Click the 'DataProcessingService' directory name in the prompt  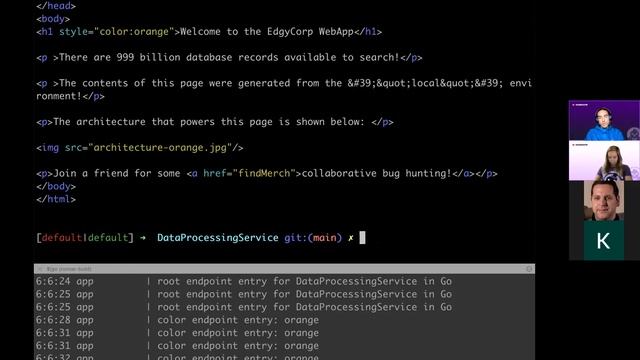click(218, 238)
